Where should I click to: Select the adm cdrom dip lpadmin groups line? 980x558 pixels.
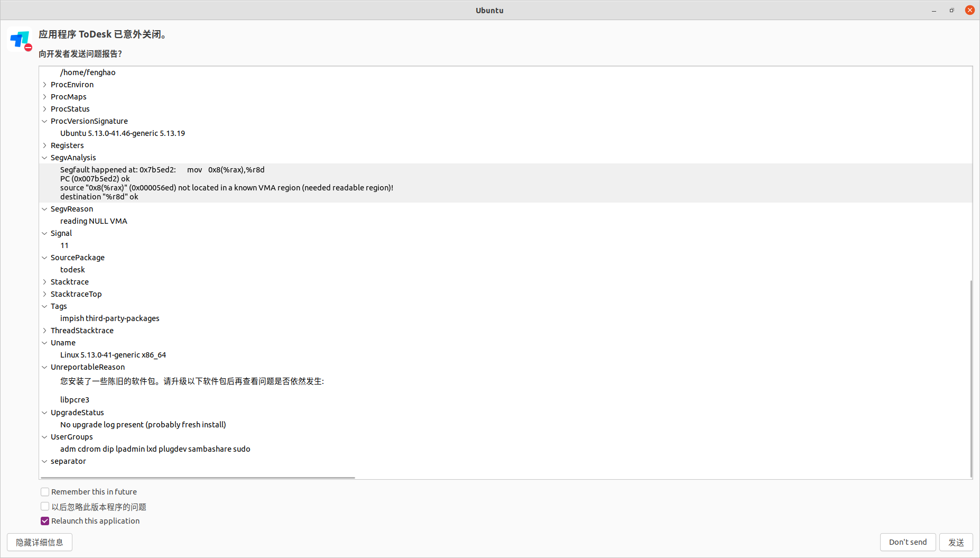[155, 449]
